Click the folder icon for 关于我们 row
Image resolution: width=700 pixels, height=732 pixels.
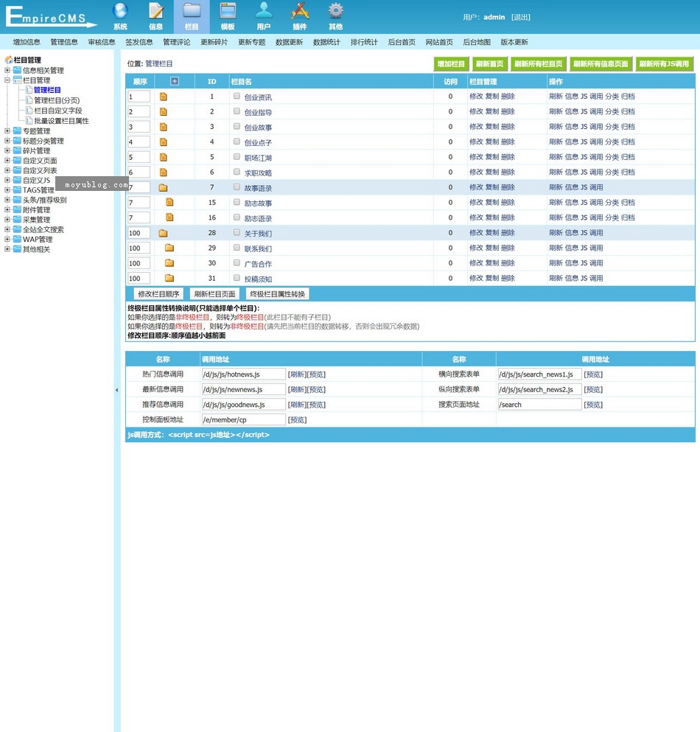(x=163, y=233)
